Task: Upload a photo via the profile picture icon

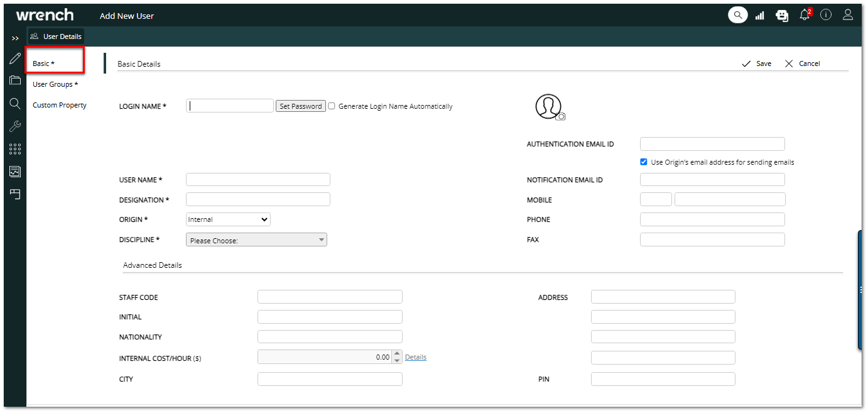Action: point(550,107)
